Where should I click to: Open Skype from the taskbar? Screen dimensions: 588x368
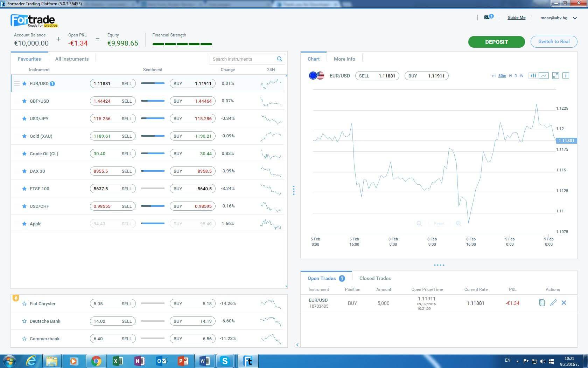point(225,361)
